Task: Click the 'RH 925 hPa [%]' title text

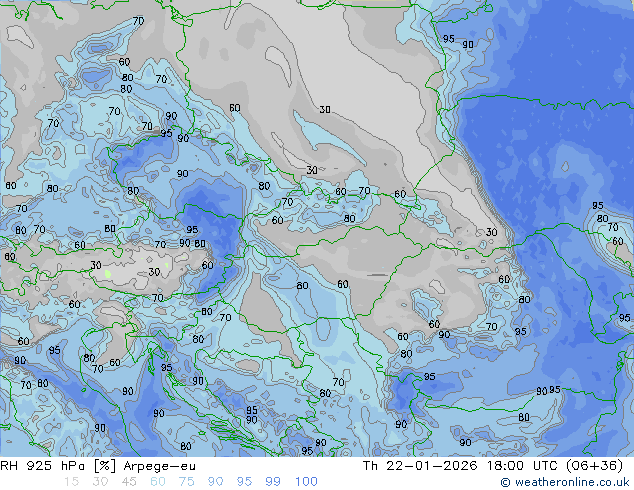Action: (58, 466)
